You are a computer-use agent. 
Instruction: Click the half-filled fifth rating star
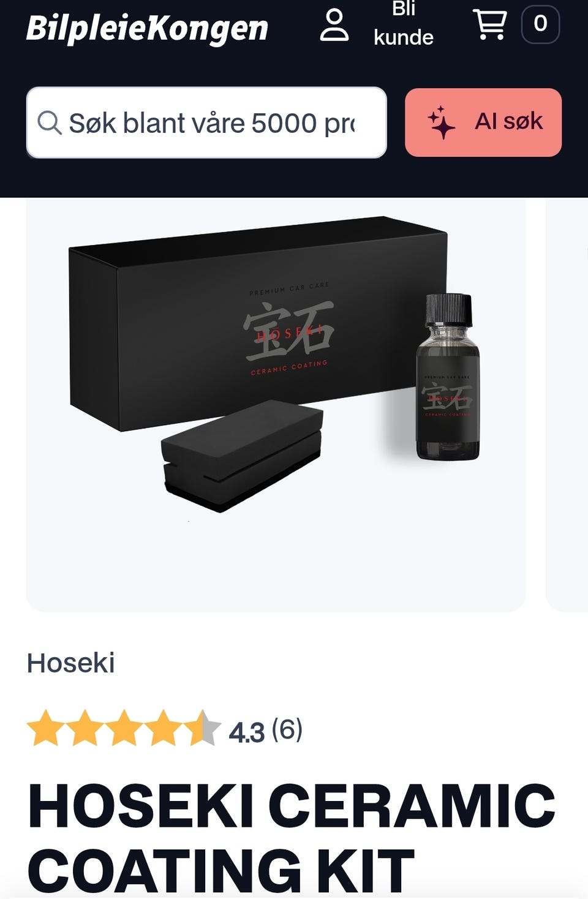203,728
